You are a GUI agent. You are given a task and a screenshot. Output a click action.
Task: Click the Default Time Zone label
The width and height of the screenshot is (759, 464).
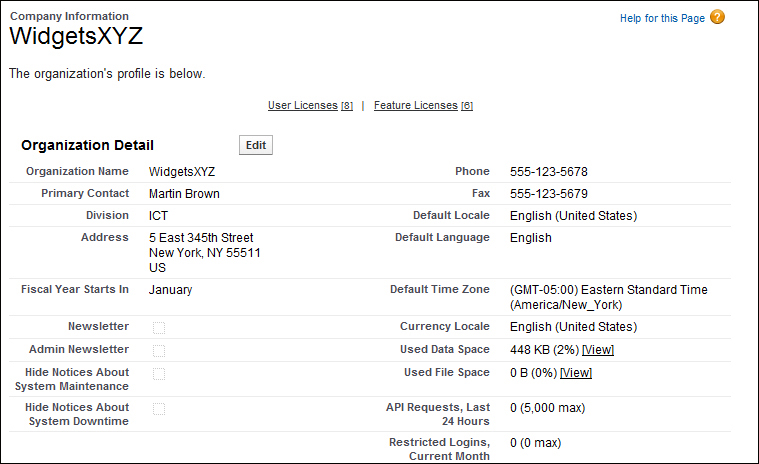click(x=440, y=289)
